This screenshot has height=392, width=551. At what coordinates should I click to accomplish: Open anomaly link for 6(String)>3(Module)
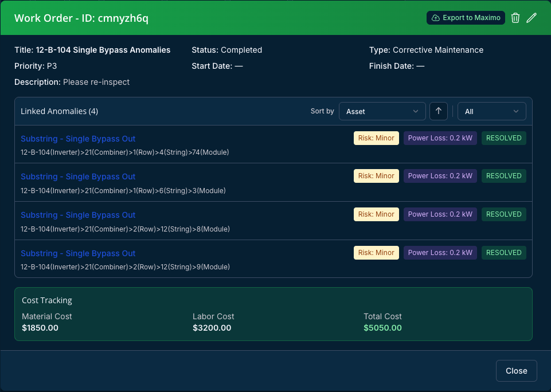coord(78,177)
